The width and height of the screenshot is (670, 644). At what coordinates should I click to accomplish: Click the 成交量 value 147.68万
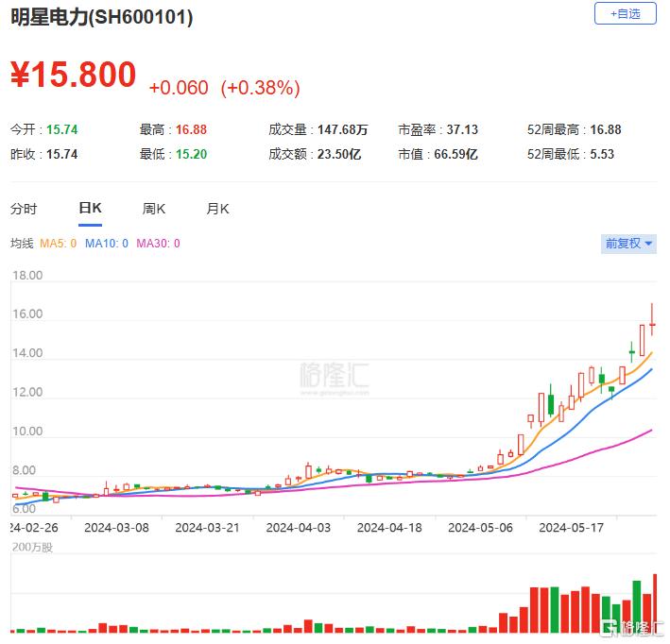[x=343, y=129]
